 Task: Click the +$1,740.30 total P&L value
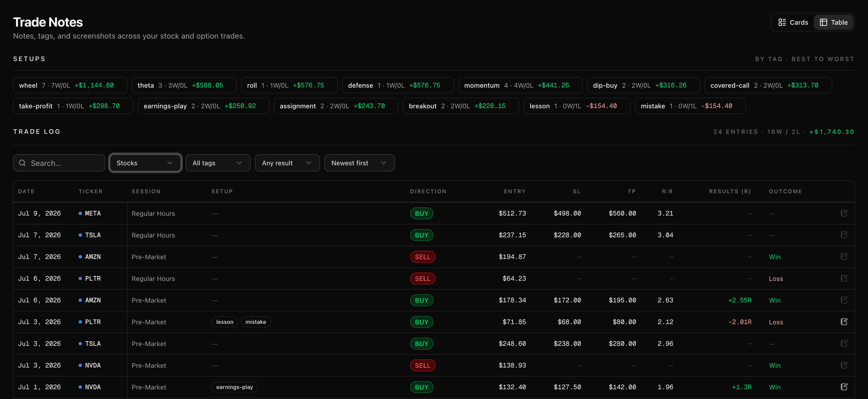point(832,132)
